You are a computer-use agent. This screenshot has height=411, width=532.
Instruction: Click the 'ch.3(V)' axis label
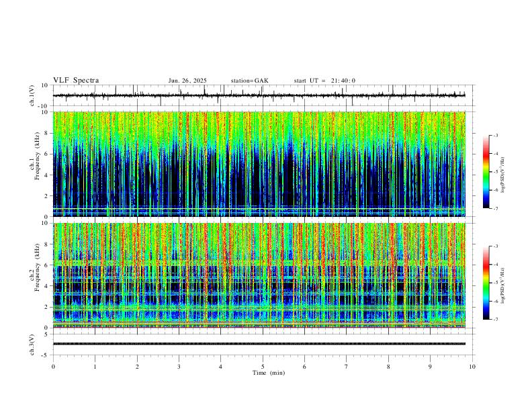click(x=32, y=345)
